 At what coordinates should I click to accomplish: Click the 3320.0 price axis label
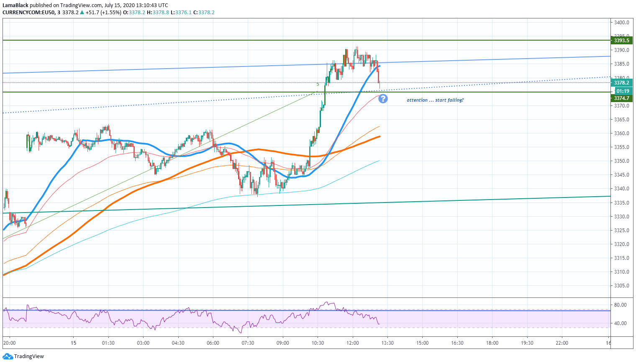[622, 244]
